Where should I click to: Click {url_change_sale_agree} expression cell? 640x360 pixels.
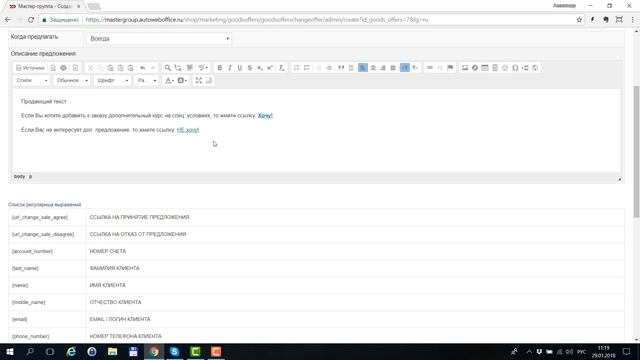click(x=47, y=217)
